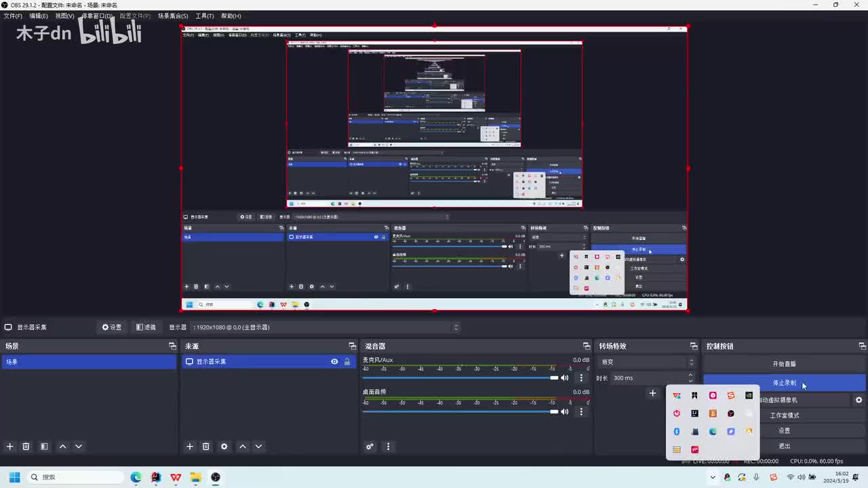Click the OBS Studio taskbar icon
This screenshot has width=868, height=488.
point(216,477)
